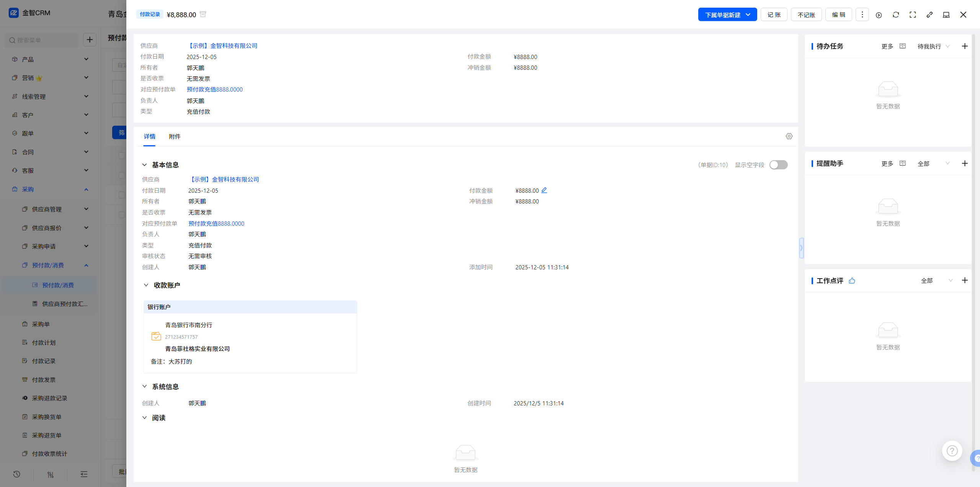Screen dimensions: 980x487
Task: Toggle the 显示空字段 switch
Action: [x=778, y=165]
